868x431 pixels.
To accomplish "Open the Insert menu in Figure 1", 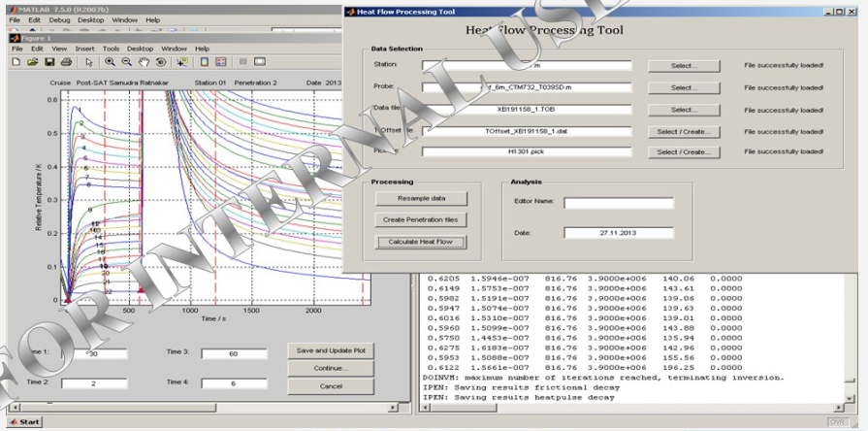I will (84, 49).
